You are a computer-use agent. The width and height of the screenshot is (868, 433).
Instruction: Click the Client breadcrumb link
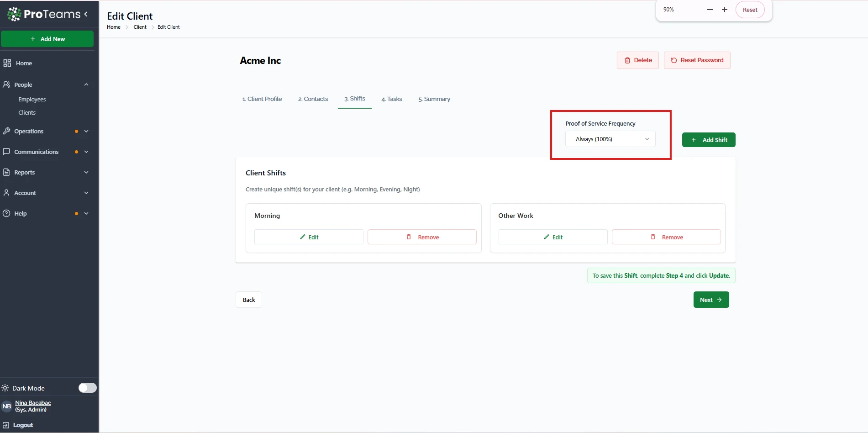point(140,27)
